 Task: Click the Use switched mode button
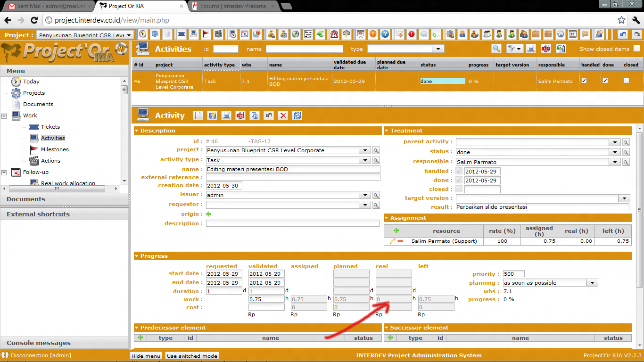pos(192,356)
